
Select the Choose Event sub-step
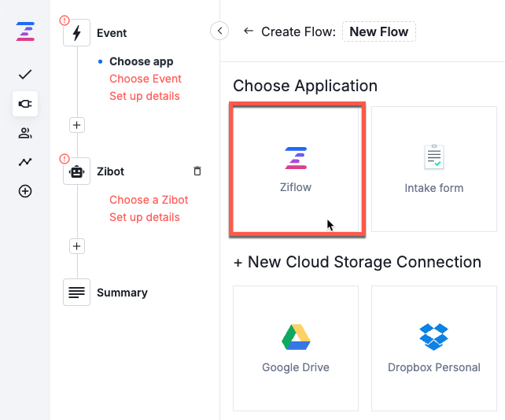(146, 79)
